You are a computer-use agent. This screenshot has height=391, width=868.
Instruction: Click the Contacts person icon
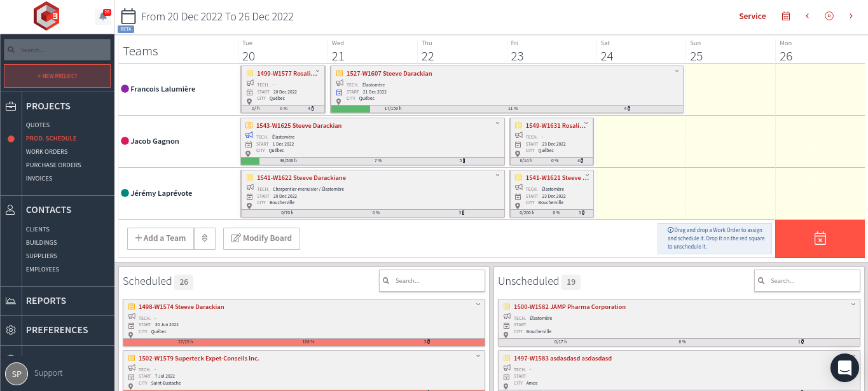[x=11, y=210]
